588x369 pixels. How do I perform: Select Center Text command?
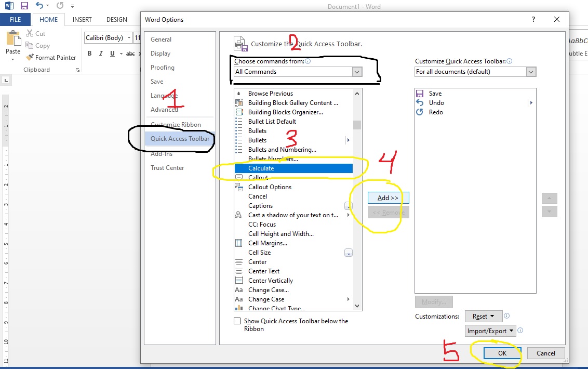(x=293, y=271)
